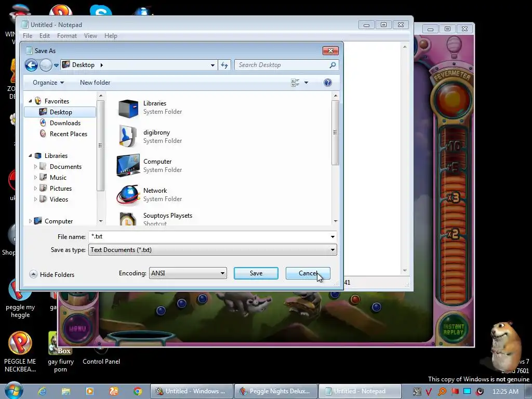The width and height of the screenshot is (532, 399).
Task: Click the Change your view icon
Action: pyautogui.click(x=295, y=83)
